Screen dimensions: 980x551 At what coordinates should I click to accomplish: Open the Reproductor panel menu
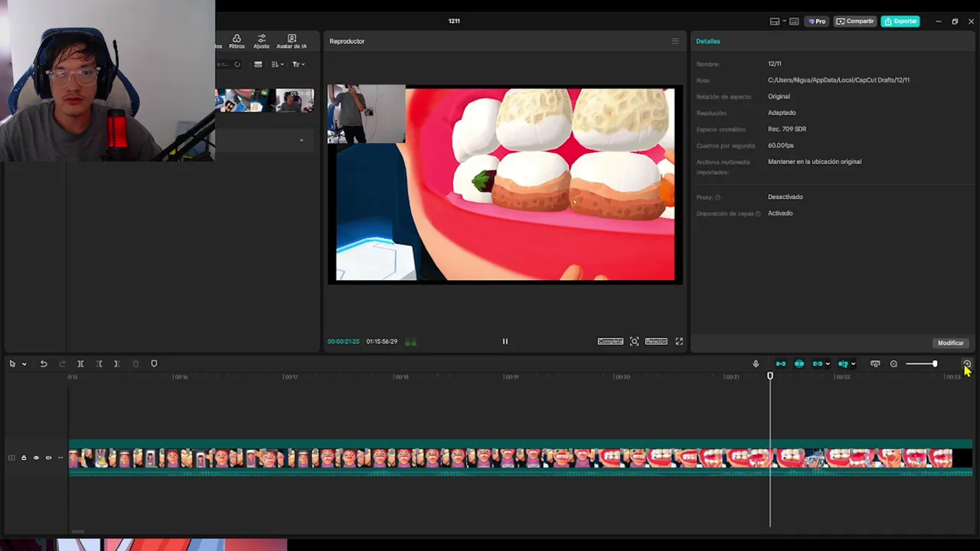pyautogui.click(x=675, y=41)
